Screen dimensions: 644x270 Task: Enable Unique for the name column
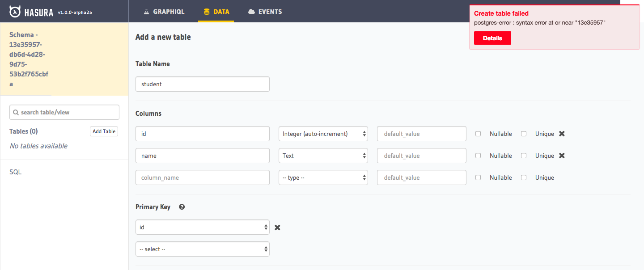524,155
